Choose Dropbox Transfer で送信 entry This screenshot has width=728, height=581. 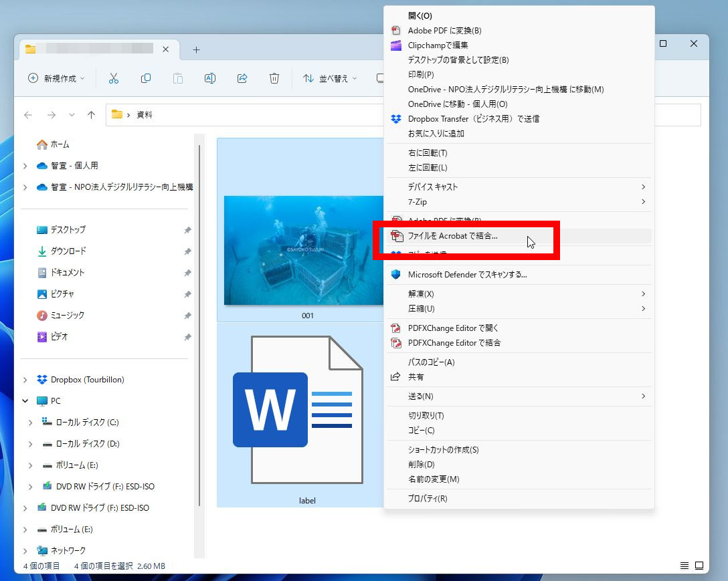pyautogui.click(x=519, y=119)
